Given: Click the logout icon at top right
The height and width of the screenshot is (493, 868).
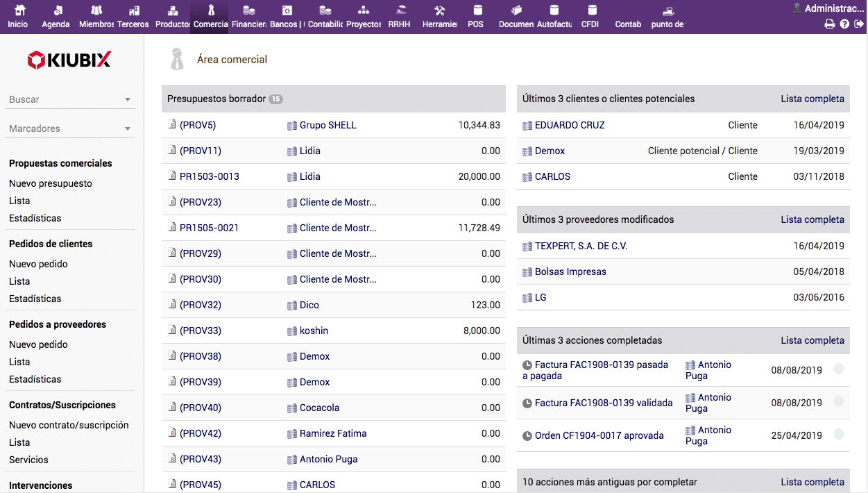Looking at the screenshot, I should (859, 24).
